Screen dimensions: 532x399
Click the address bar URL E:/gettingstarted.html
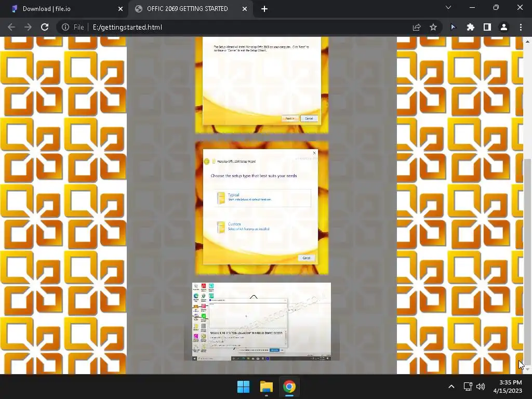(127, 27)
